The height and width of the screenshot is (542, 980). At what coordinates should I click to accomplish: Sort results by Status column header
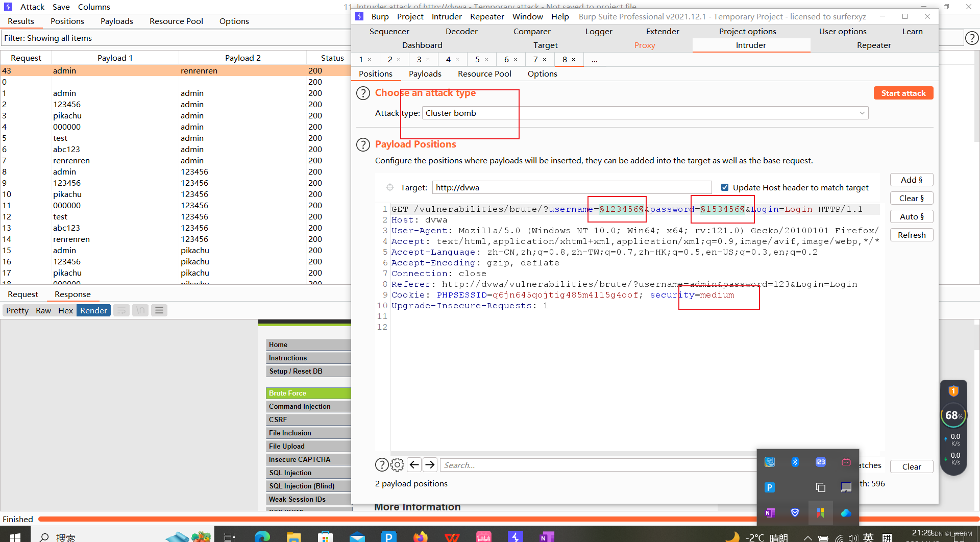click(x=332, y=58)
